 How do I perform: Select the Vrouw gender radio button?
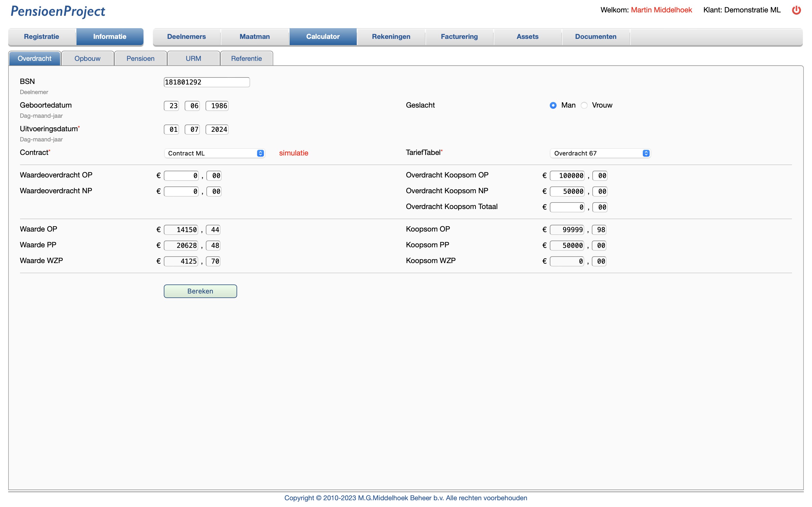584,105
